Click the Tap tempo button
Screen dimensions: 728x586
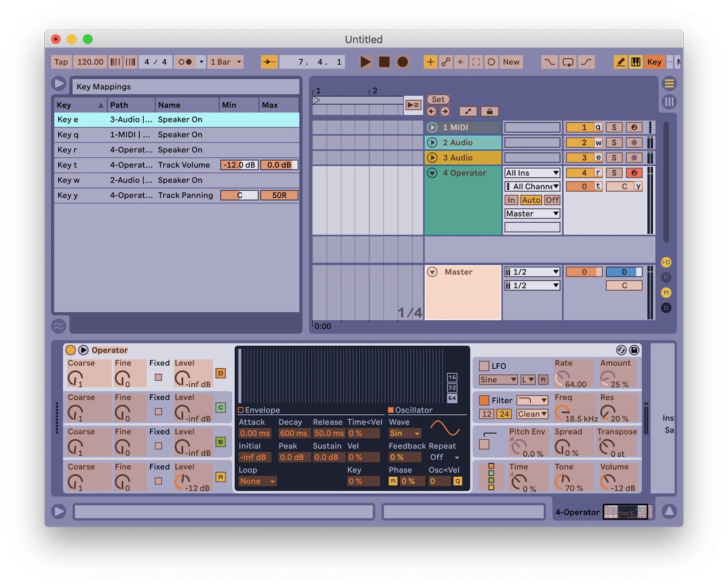coord(61,62)
